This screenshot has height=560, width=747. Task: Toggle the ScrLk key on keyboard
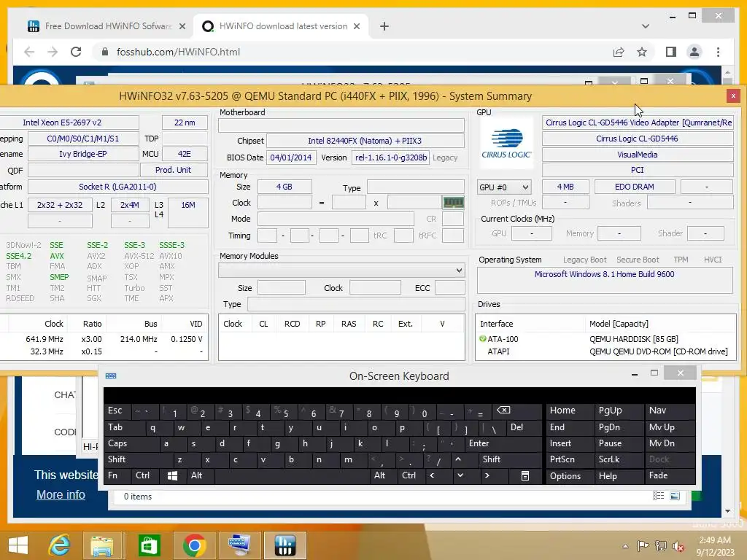coord(619,459)
